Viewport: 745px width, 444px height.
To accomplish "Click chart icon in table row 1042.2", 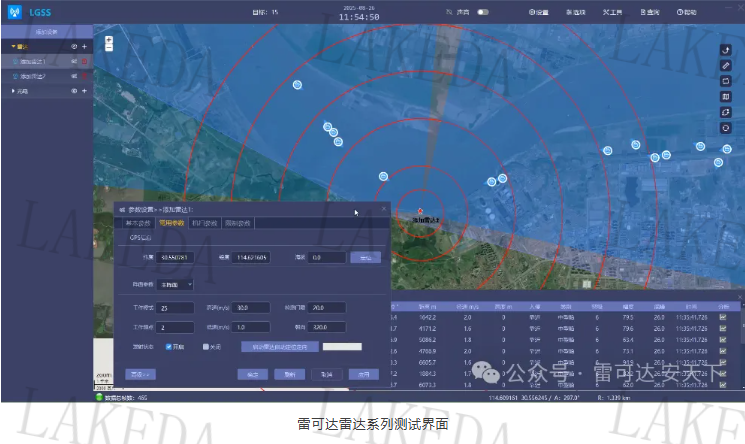I will click(x=723, y=317).
